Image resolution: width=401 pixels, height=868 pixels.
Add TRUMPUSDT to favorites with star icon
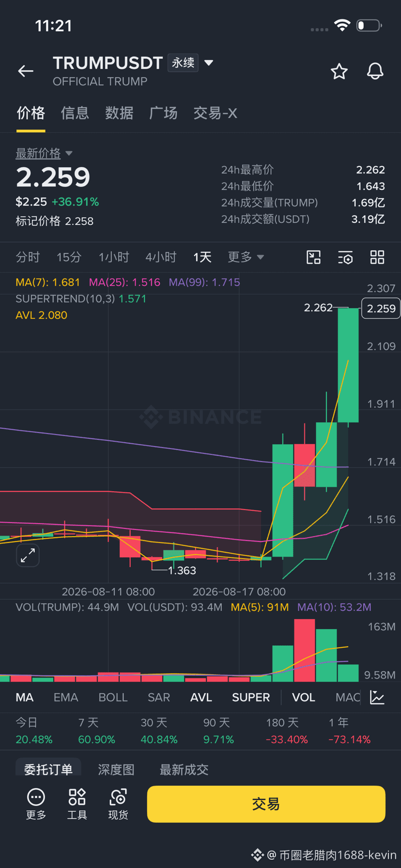pos(339,71)
